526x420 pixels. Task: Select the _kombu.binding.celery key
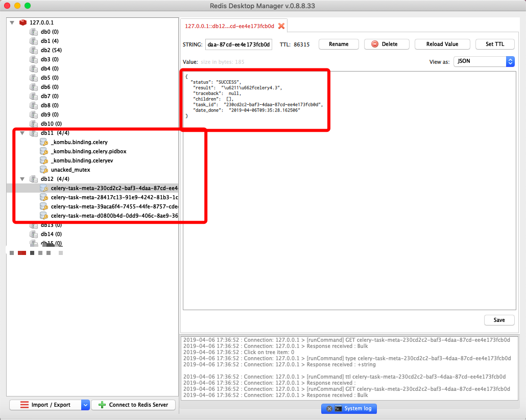79,143
